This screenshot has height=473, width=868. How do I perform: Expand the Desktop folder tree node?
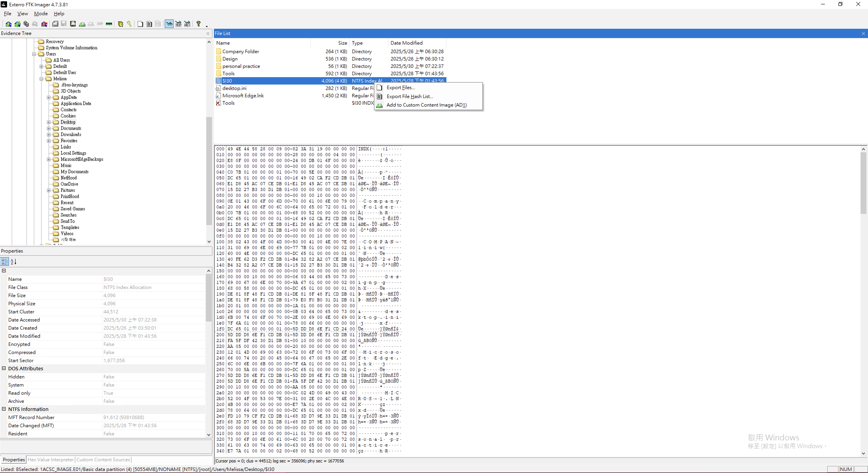(x=49, y=122)
